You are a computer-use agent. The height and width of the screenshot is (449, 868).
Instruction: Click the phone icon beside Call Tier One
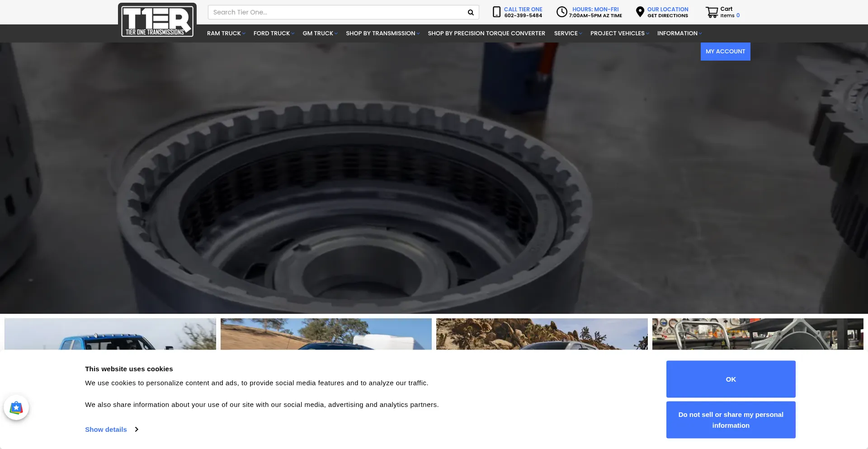pyautogui.click(x=496, y=12)
